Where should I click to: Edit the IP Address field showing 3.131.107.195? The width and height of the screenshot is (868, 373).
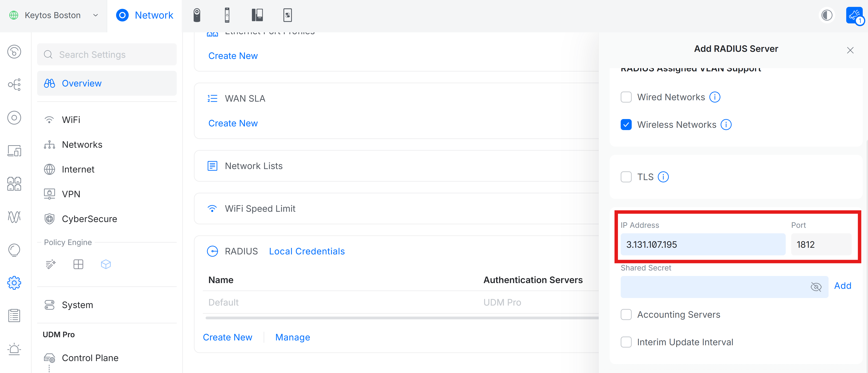coord(703,245)
